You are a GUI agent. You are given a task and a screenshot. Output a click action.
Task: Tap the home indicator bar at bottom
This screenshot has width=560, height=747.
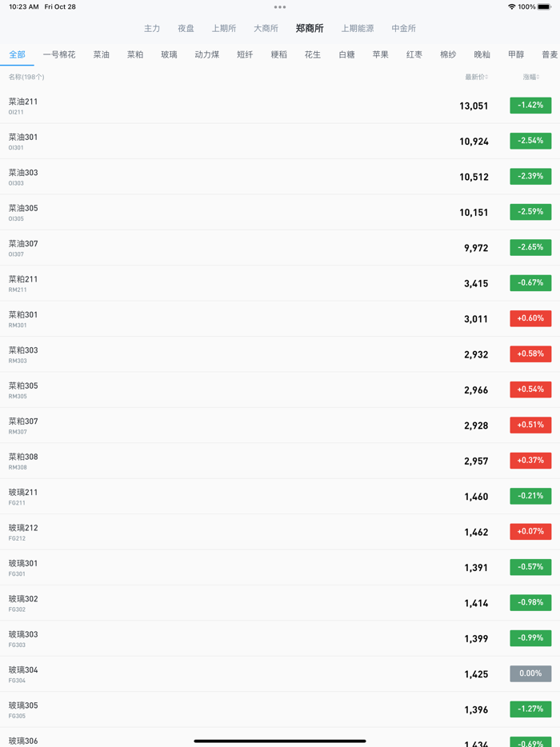point(280,741)
